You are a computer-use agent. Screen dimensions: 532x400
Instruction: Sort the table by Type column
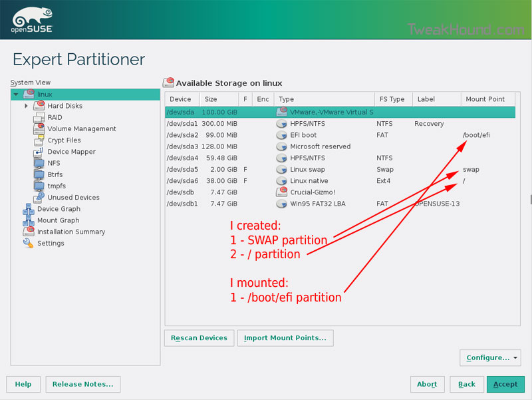pyautogui.click(x=325, y=99)
